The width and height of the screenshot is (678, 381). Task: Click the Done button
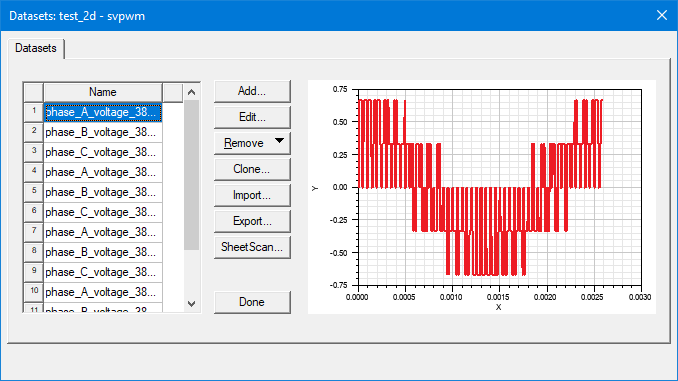[252, 302]
